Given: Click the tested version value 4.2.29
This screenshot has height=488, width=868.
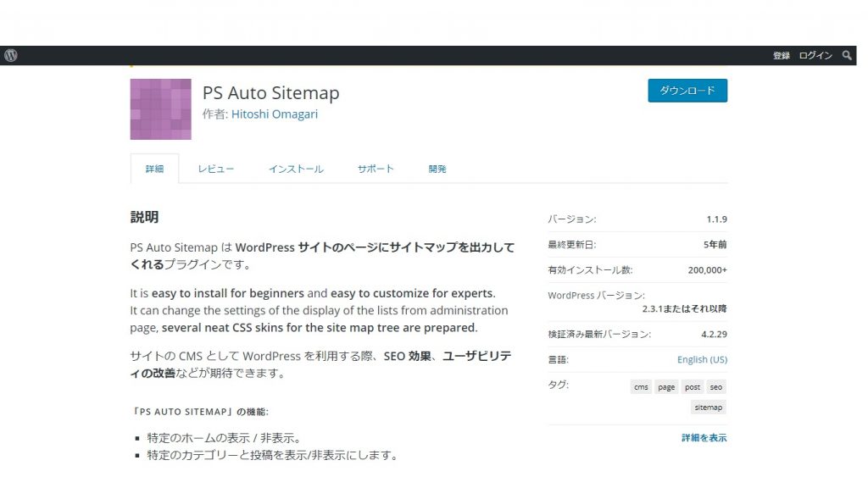Looking at the screenshot, I should pyautogui.click(x=714, y=334).
